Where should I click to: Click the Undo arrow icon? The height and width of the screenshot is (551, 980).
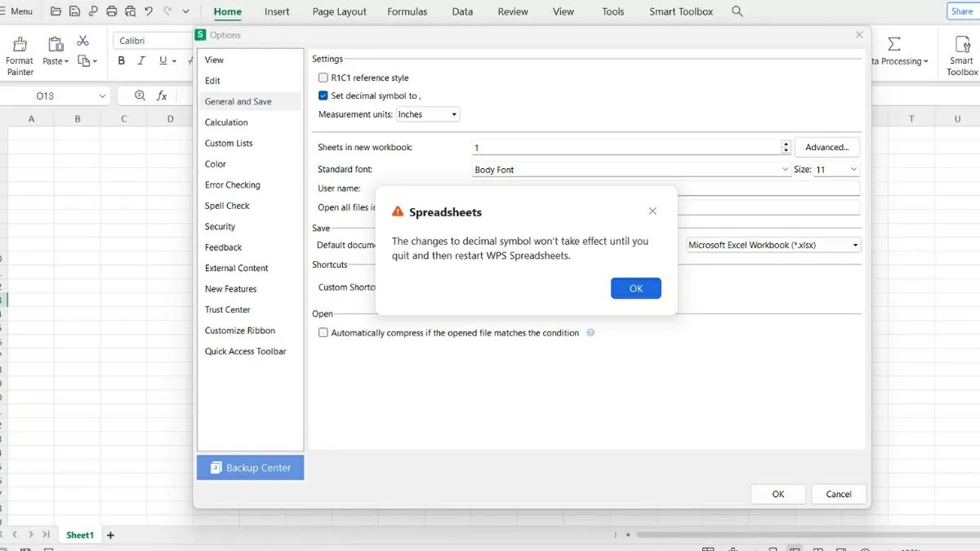coord(148,11)
